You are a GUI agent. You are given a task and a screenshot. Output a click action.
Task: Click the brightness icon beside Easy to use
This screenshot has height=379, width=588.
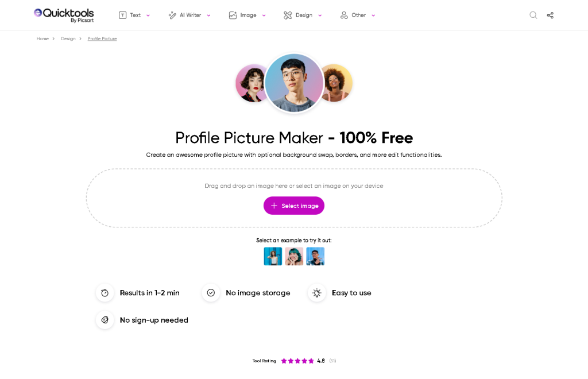tap(316, 293)
